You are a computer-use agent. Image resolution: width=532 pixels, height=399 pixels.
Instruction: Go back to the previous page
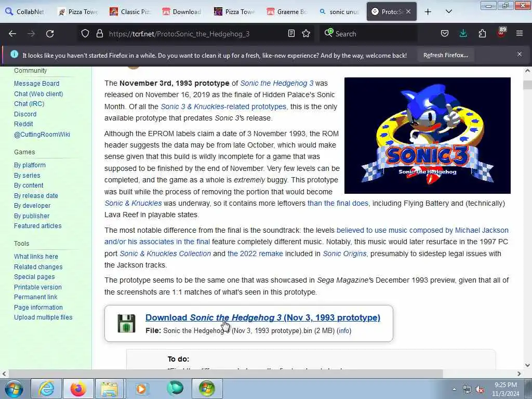pos(12,34)
